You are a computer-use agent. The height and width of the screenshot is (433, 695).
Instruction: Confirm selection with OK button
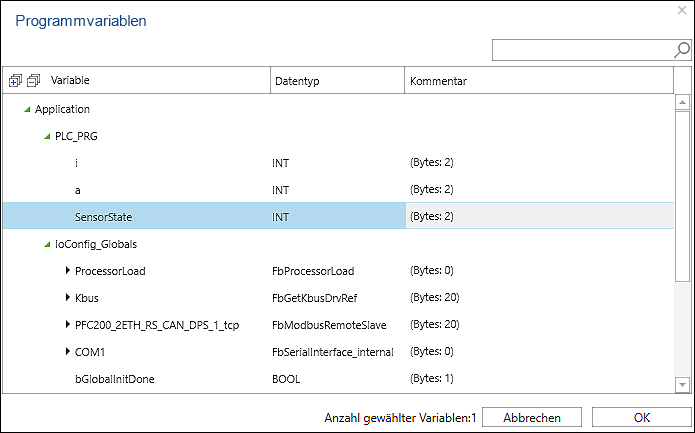[x=642, y=417]
